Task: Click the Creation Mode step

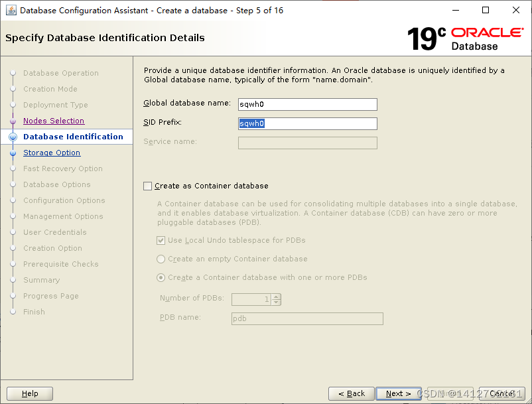Action: (50, 89)
